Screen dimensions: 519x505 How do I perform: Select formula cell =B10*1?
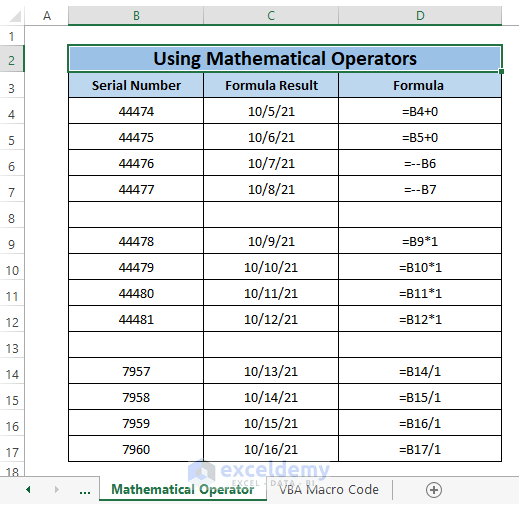point(420,267)
